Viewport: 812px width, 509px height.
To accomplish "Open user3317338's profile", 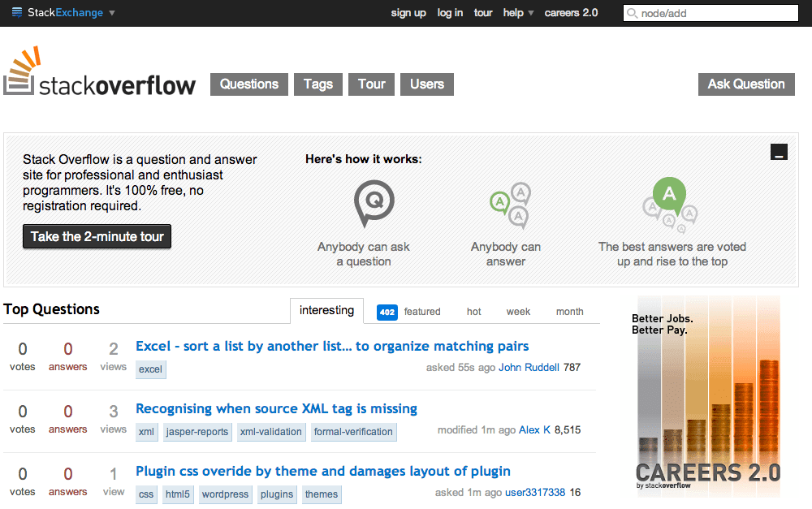I will point(535,493).
